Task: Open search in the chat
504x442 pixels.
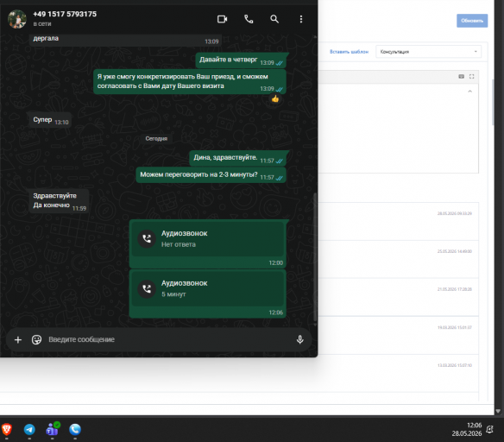Action: [x=274, y=19]
